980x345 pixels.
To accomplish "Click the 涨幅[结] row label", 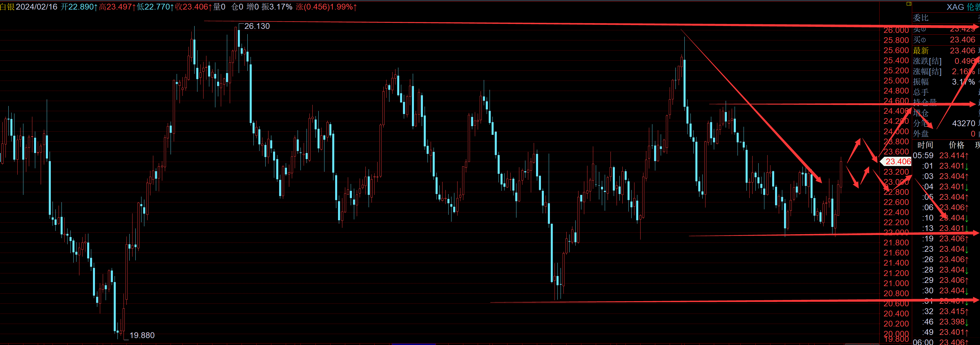I will tap(927, 72).
